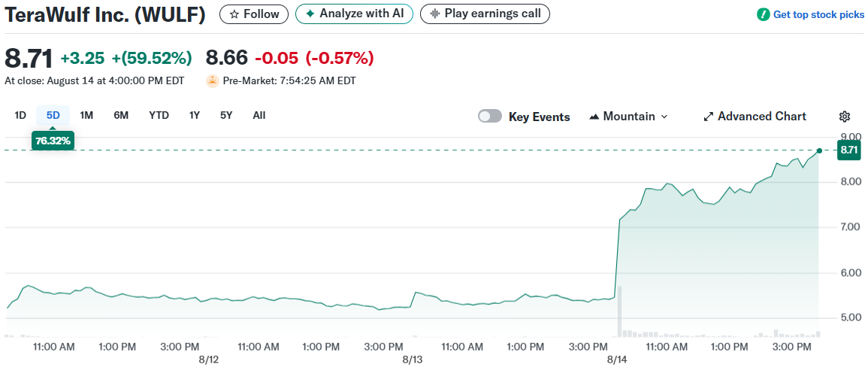Choose the 1Y range

(x=195, y=115)
